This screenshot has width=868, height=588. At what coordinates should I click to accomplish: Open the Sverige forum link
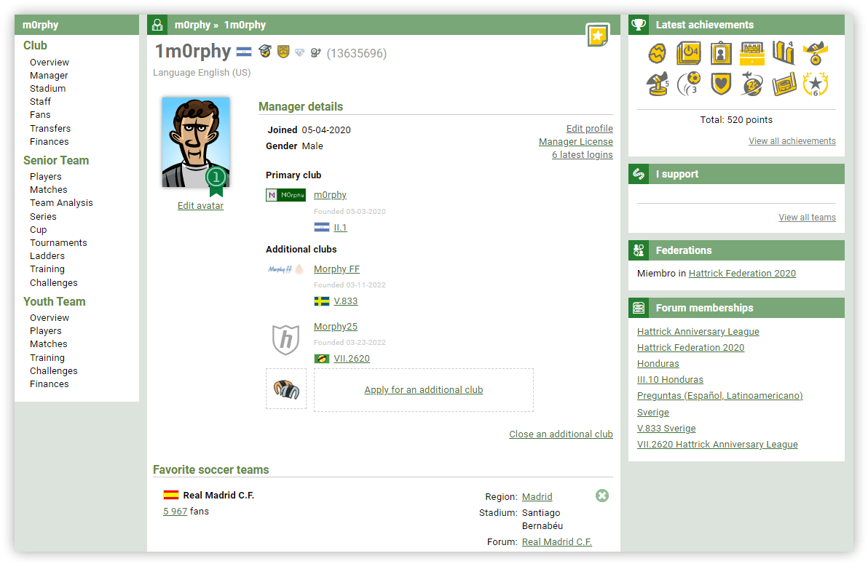pos(652,412)
